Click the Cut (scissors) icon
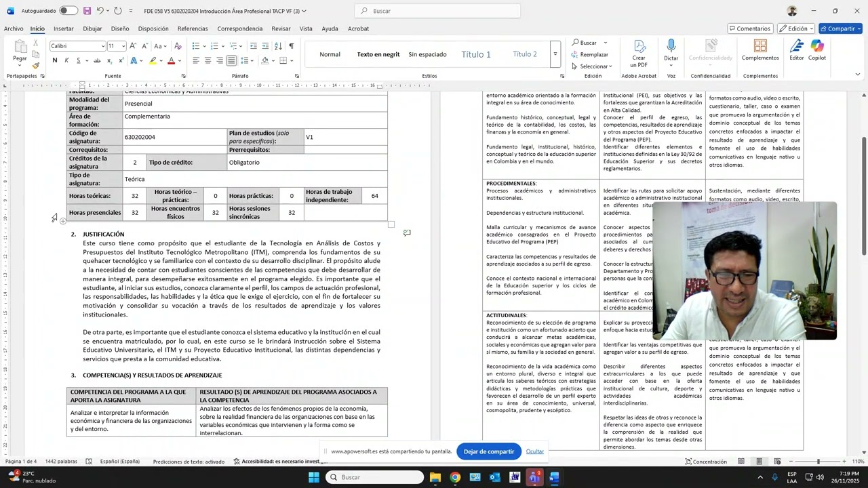This screenshot has width=868, height=488. (x=36, y=44)
